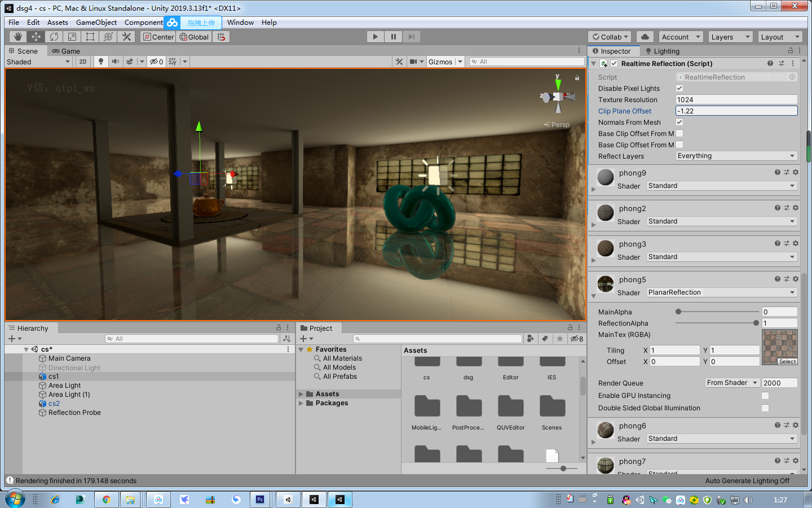Toggle Normals From Mesh checkbox
The height and width of the screenshot is (508, 812).
pos(679,122)
